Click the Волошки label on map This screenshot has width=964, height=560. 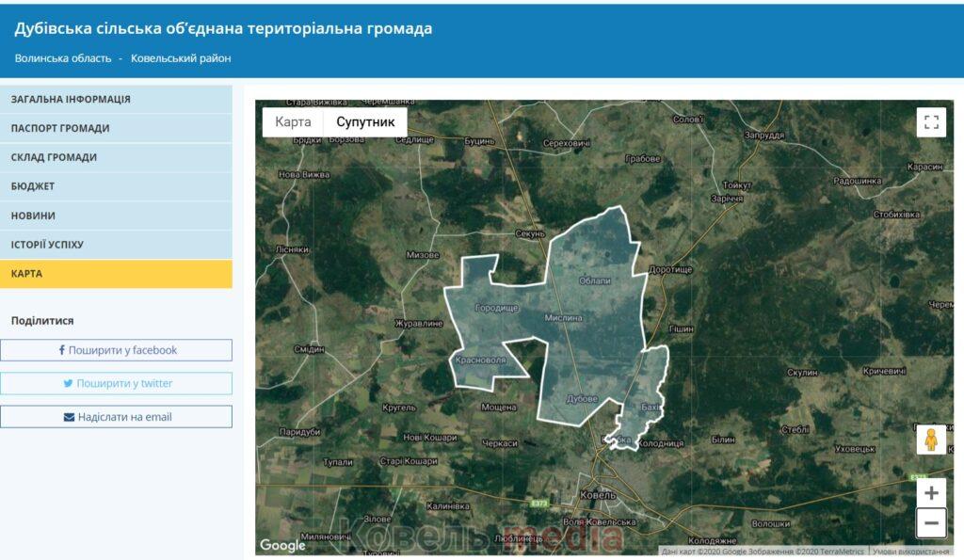[x=770, y=523]
